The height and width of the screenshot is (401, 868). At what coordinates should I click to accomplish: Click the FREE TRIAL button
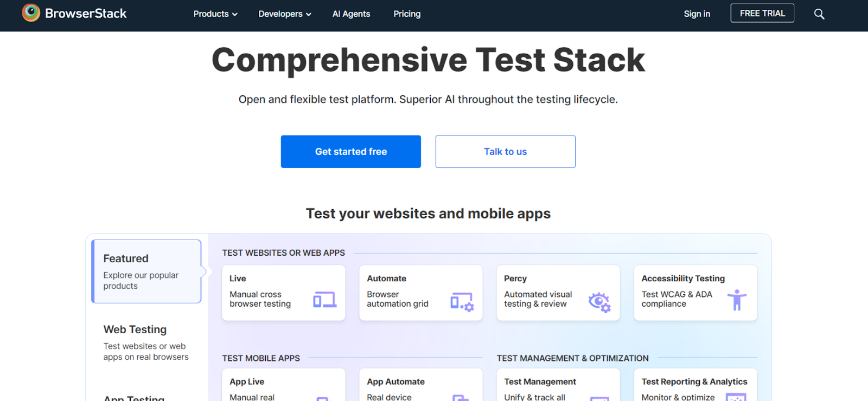[x=762, y=14]
